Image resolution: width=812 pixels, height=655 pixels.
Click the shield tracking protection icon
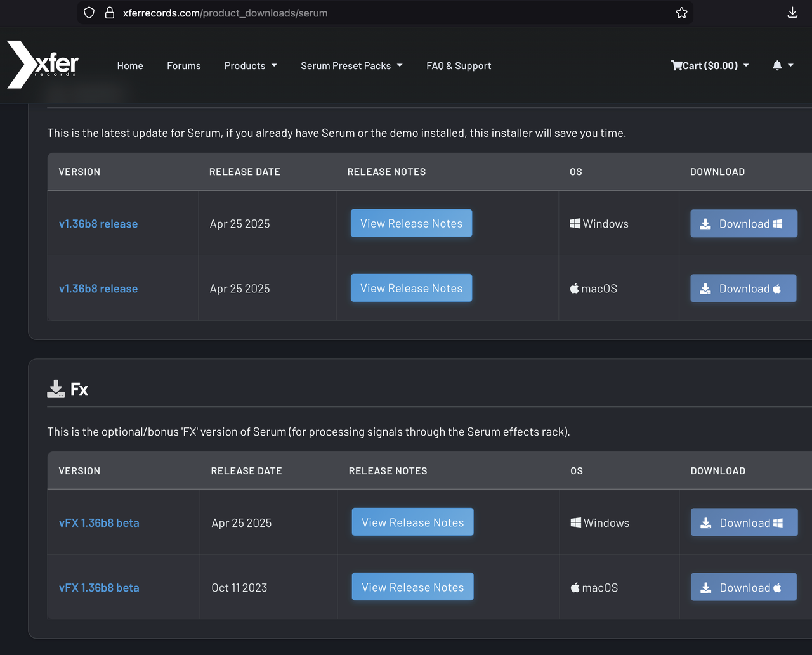(89, 13)
